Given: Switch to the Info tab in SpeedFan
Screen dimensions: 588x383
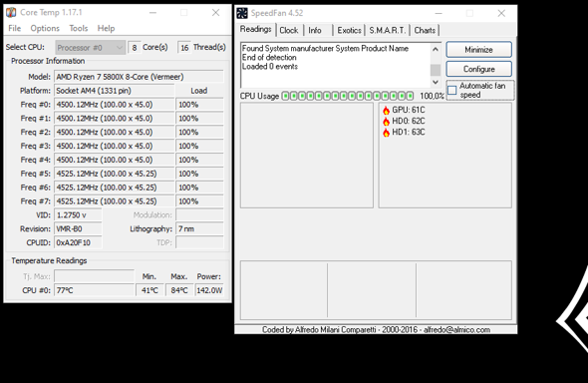Looking at the screenshot, I should 315,30.
